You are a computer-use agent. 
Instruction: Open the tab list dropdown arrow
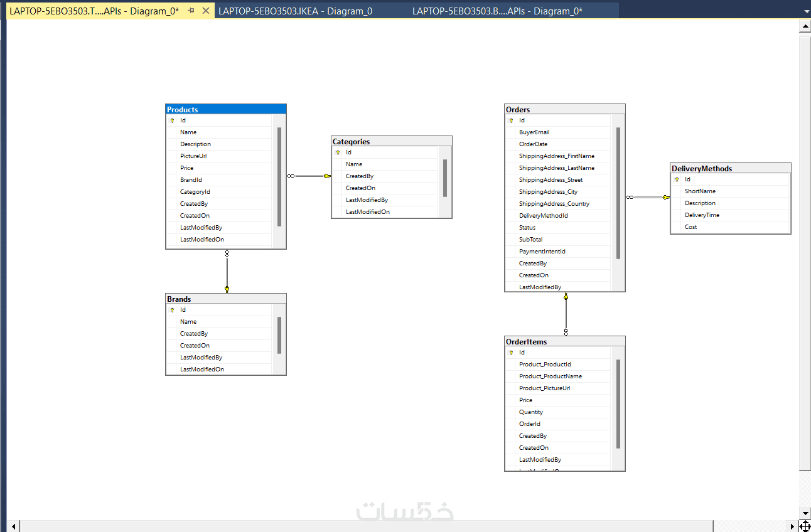tap(806, 12)
